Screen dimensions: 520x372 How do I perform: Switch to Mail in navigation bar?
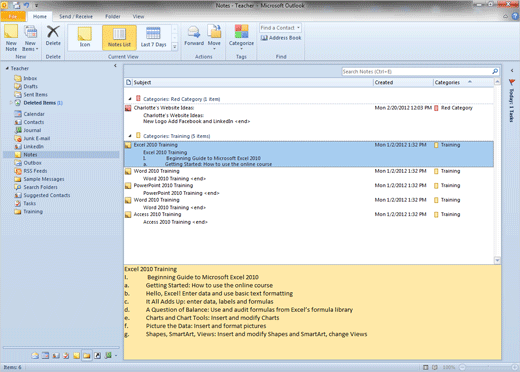tap(35, 356)
